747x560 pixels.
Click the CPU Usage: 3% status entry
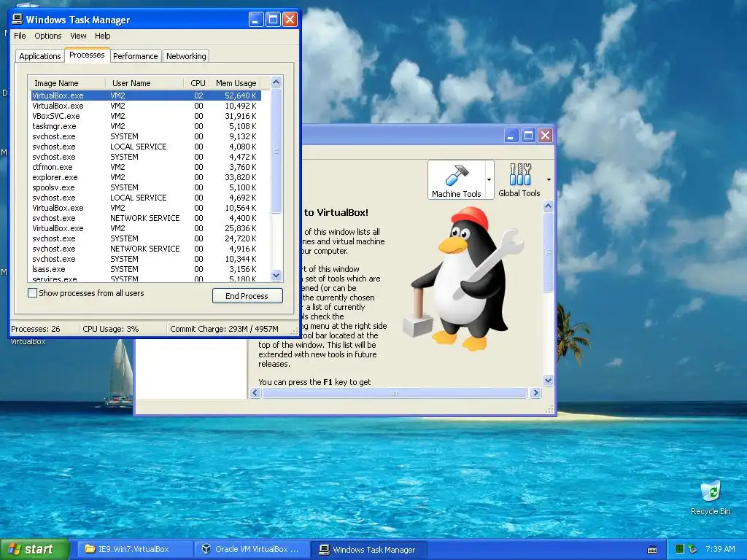point(111,329)
